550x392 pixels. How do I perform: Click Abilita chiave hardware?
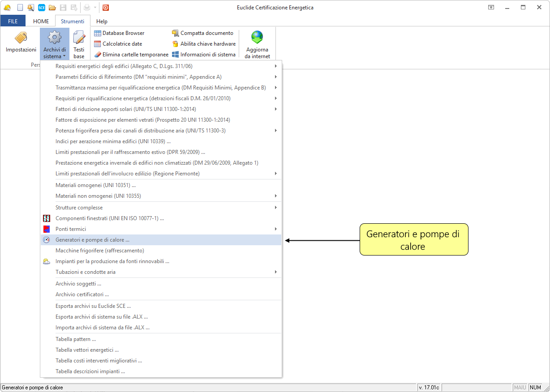click(x=204, y=44)
